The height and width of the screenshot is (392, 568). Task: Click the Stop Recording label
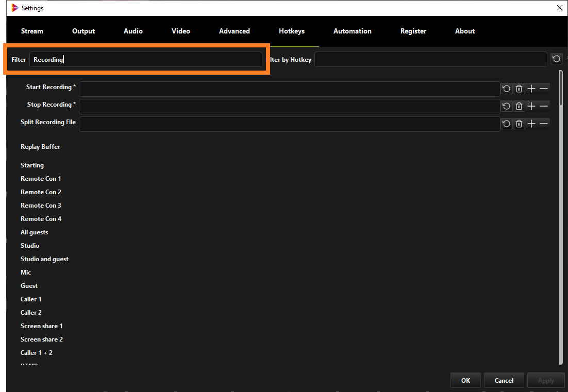tap(52, 105)
